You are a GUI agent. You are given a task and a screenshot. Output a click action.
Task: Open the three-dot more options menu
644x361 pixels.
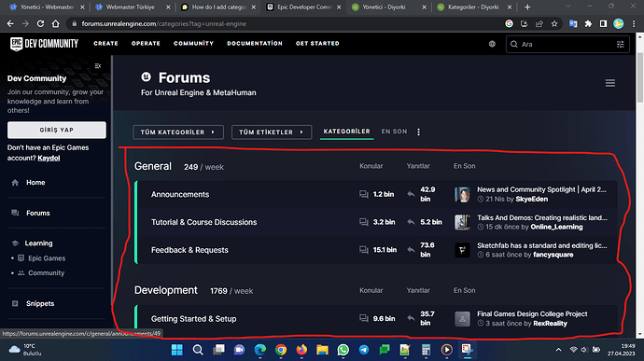click(x=418, y=132)
